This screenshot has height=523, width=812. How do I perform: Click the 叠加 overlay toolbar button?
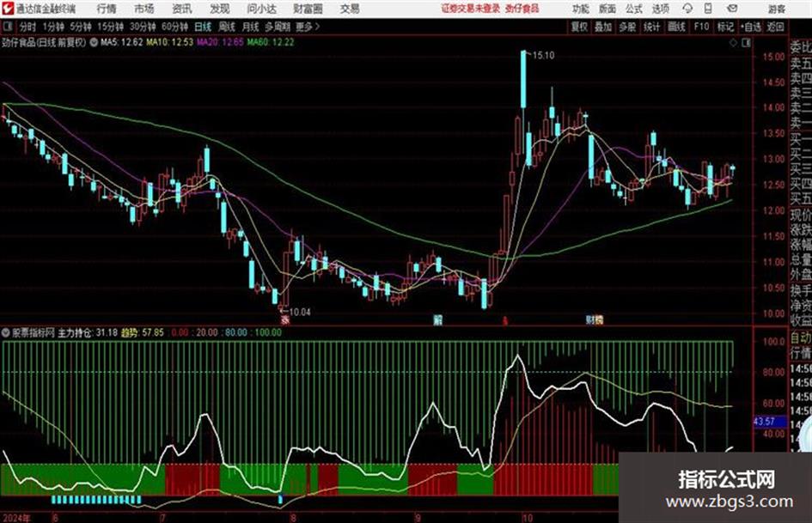click(x=603, y=27)
